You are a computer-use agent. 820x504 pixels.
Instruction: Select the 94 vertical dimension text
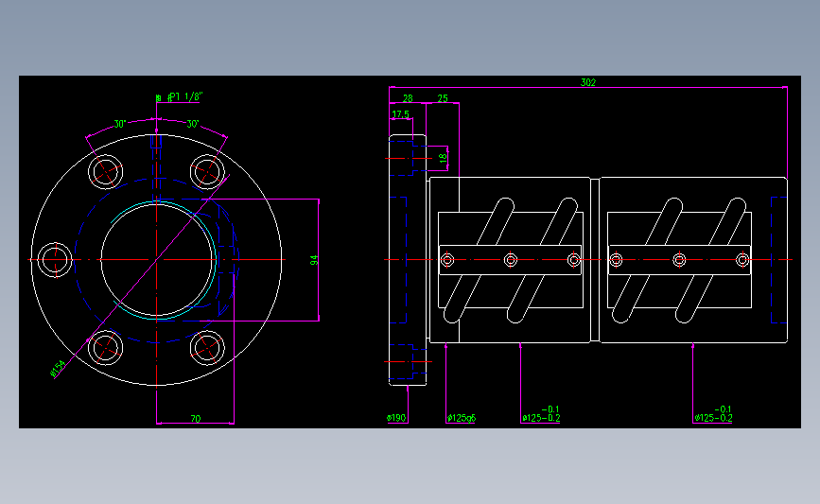pyautogui.click(x=314, y=260)
